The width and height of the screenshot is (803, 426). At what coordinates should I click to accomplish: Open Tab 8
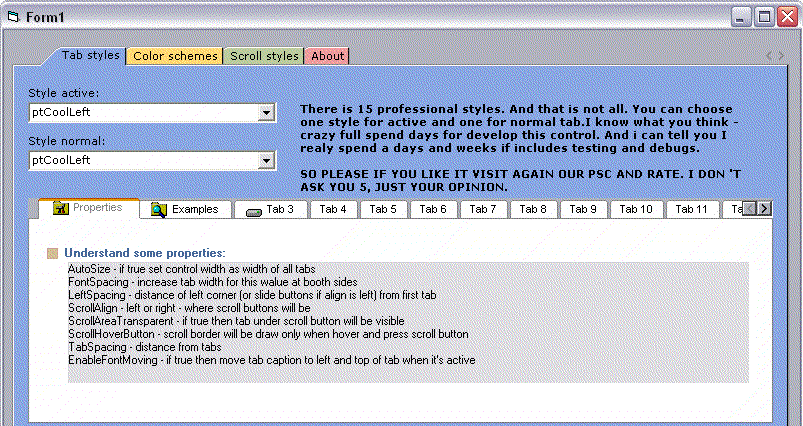coord(532,209)
